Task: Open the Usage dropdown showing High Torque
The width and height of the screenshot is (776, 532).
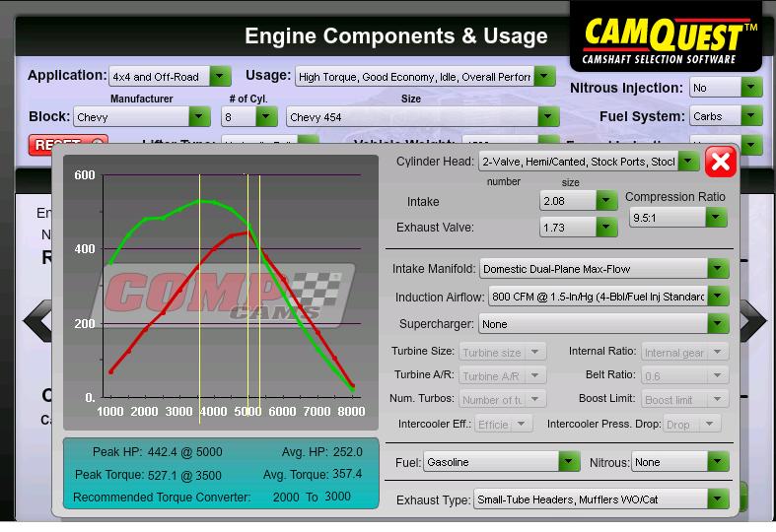Action: coord(425,77)
